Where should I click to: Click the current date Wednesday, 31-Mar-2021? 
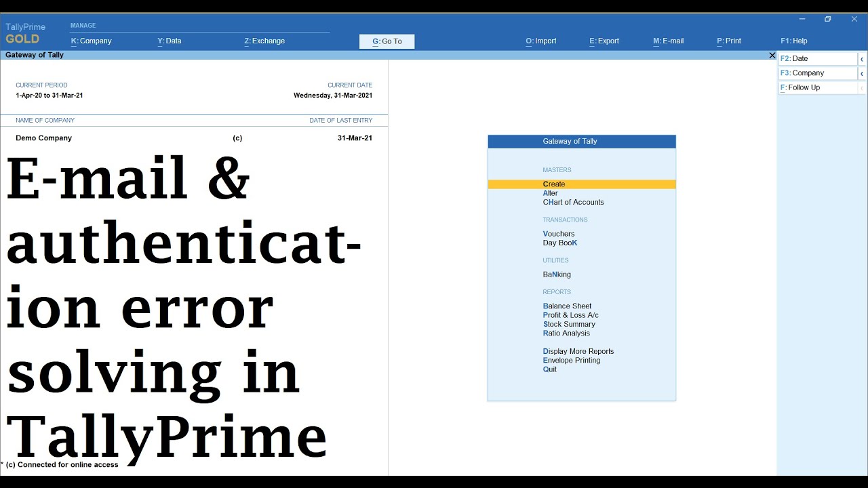click(x=333, y=96)
